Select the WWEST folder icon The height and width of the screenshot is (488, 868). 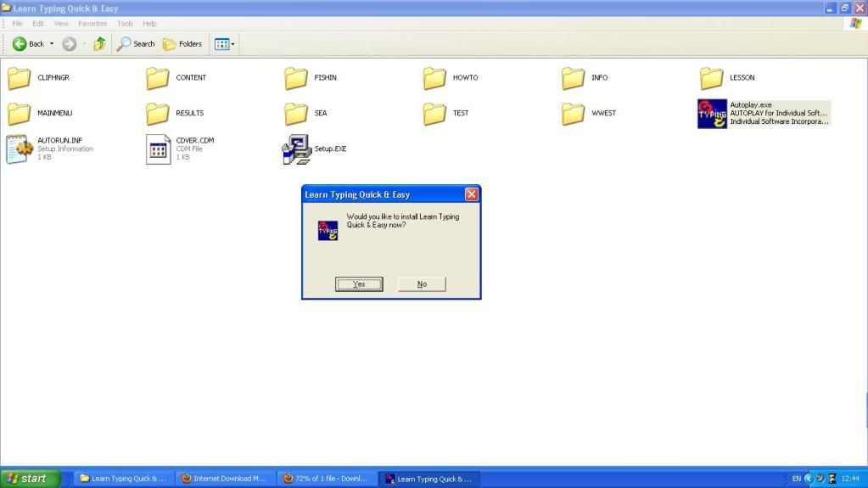coord(573,114)
